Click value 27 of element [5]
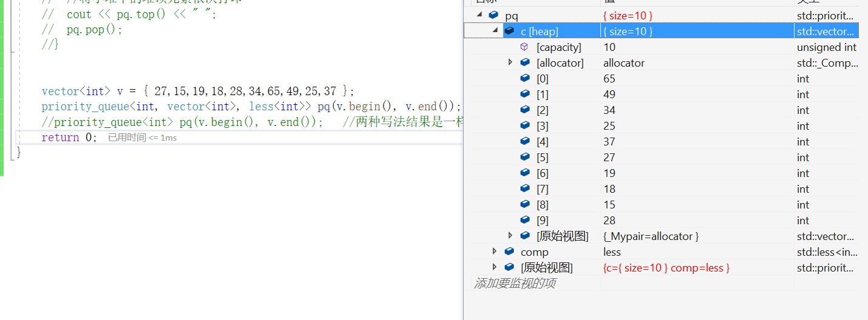 coord(609,158)
